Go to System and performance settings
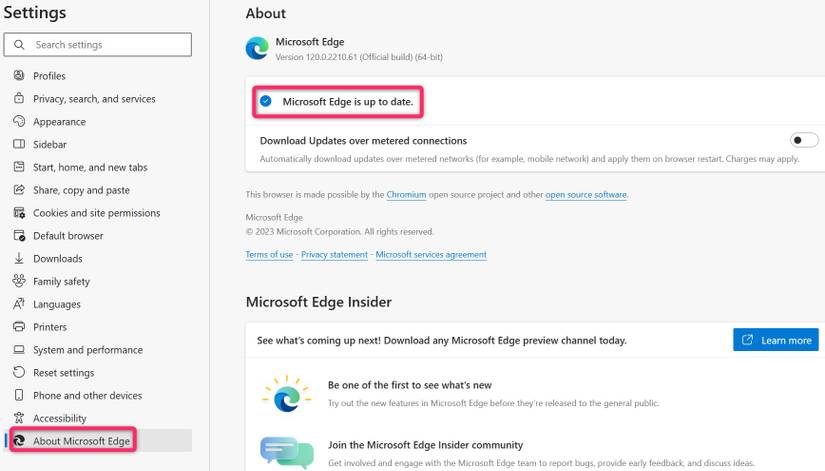 point(88,350)
